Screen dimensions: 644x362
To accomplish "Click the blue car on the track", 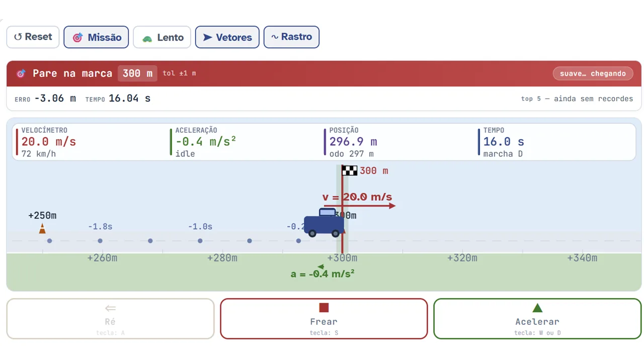I will click(324, 223).
